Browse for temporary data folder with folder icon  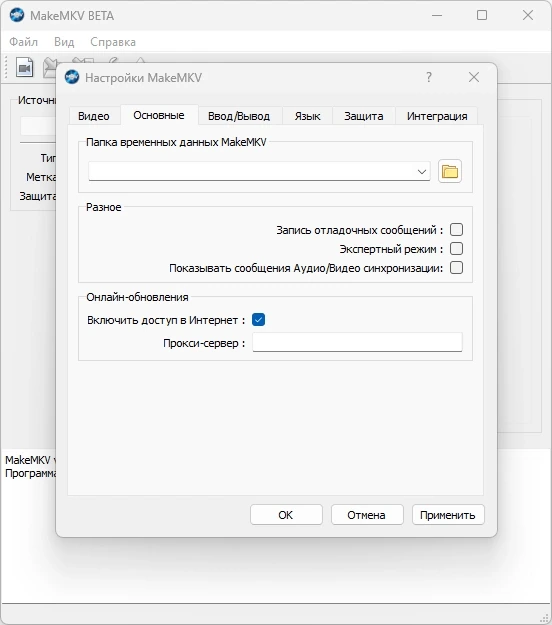pos(450,171)
